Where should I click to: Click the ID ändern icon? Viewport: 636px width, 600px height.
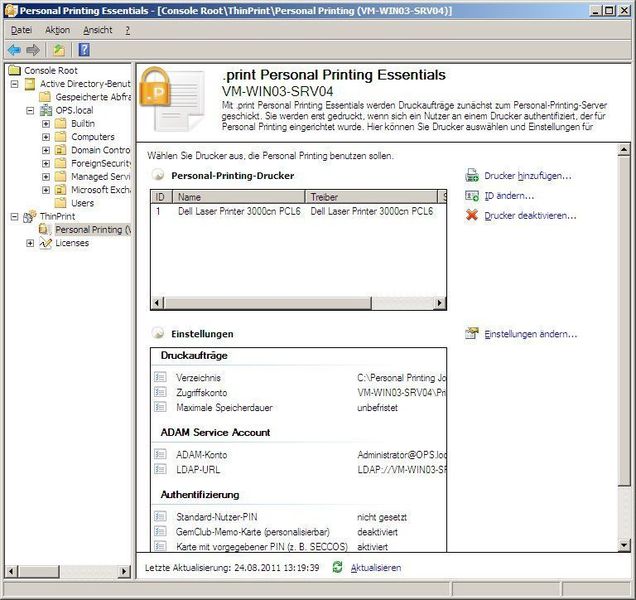pos(472,196)
